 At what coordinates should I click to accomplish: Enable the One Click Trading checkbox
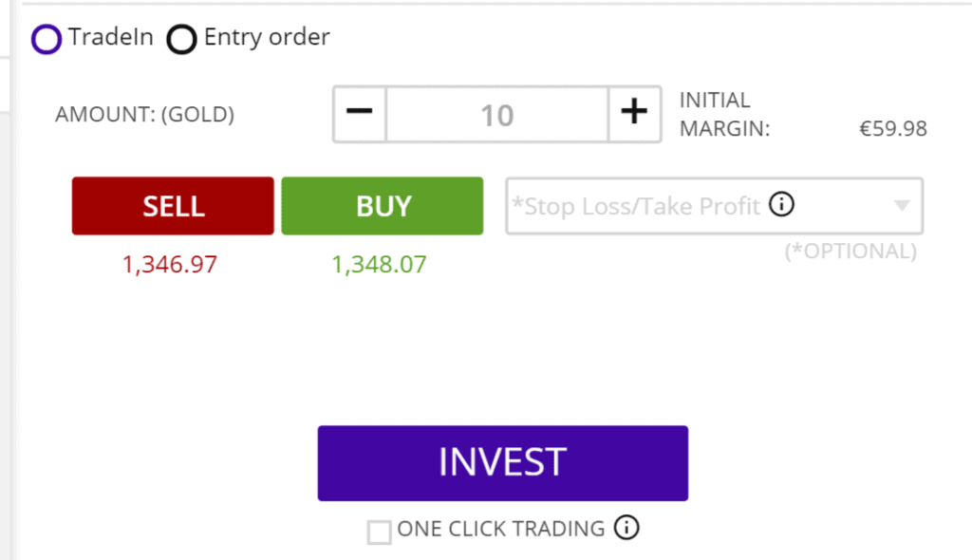coord(379,532)
